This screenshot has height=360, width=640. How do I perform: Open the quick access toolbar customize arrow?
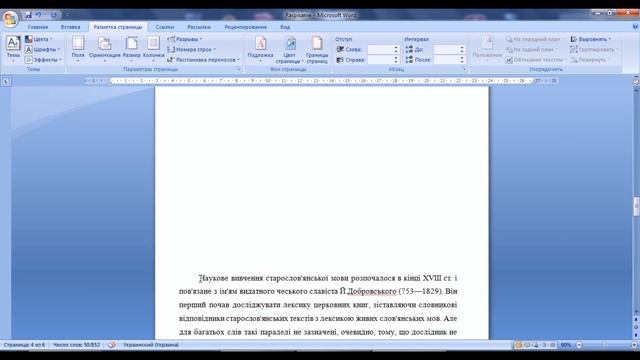(67, 15)
